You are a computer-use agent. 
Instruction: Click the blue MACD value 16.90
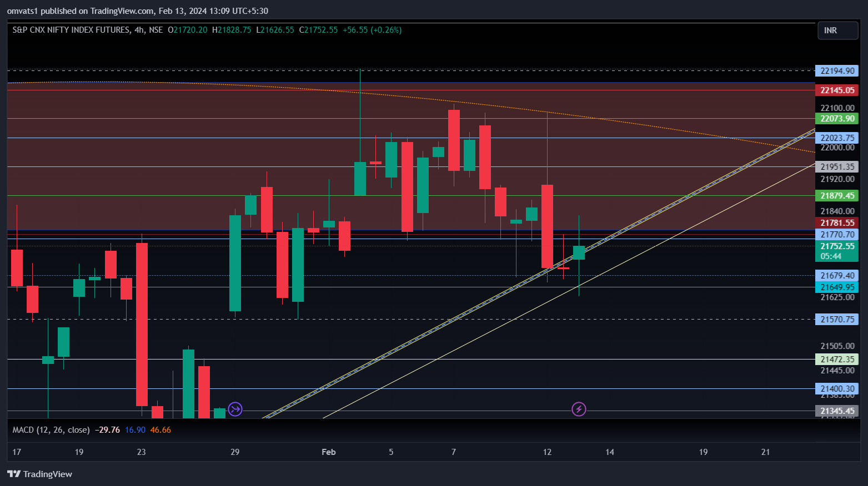point(136,430)
